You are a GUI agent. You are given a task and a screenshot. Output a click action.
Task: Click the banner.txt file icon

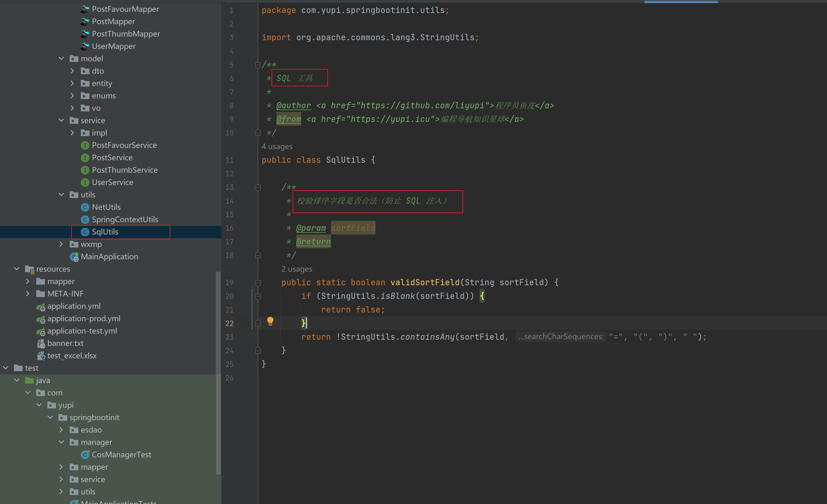pyautogui.click(x=41, y=343)
